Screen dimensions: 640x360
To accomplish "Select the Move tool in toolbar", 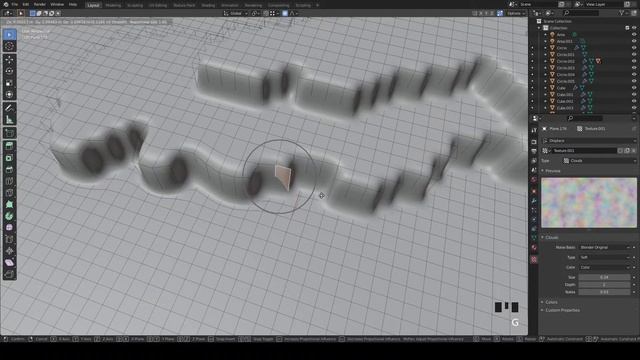I will 9,60.
